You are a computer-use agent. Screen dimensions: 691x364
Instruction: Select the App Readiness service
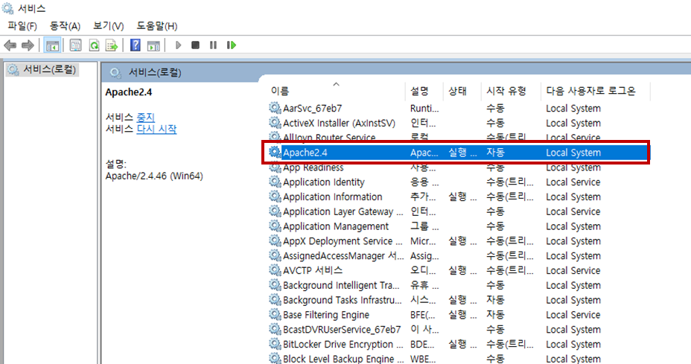coord(458,167)
